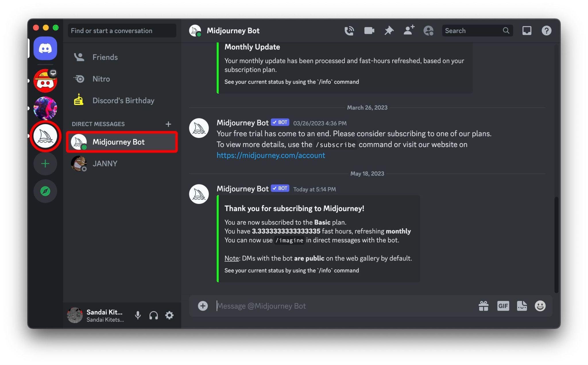Click Midjourney Bot name on today's message
This screenshot has width=588, height=365.
tap(243, 189)
